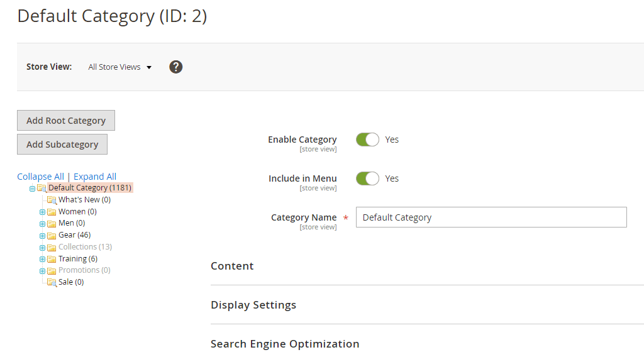Collapse the Default Category tree node

pos(33,189)
